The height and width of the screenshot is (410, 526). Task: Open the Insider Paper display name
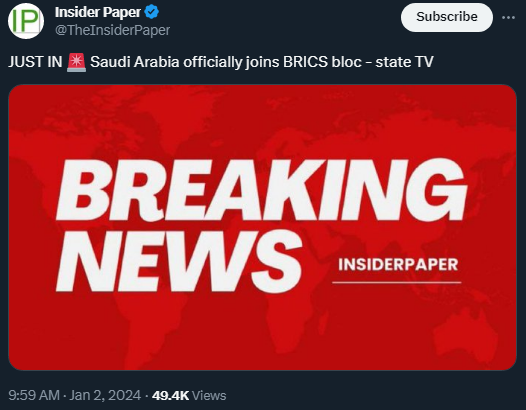(x=98, y=12)
